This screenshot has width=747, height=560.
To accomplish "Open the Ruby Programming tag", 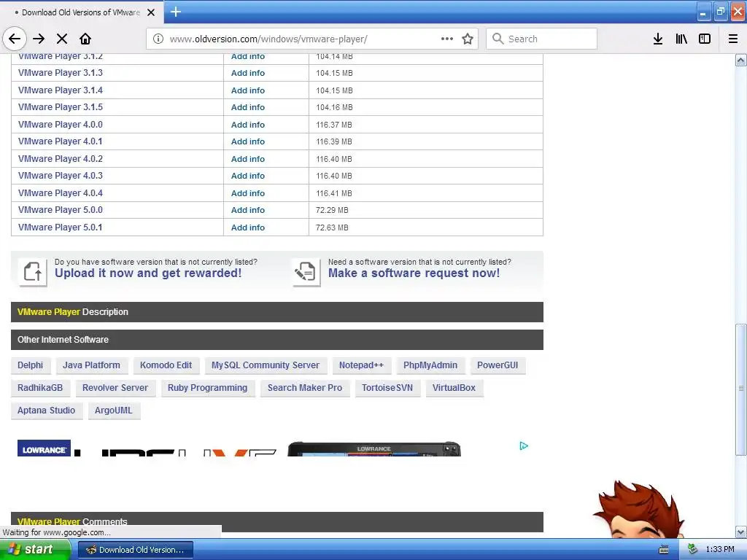I will coord(207,388).
